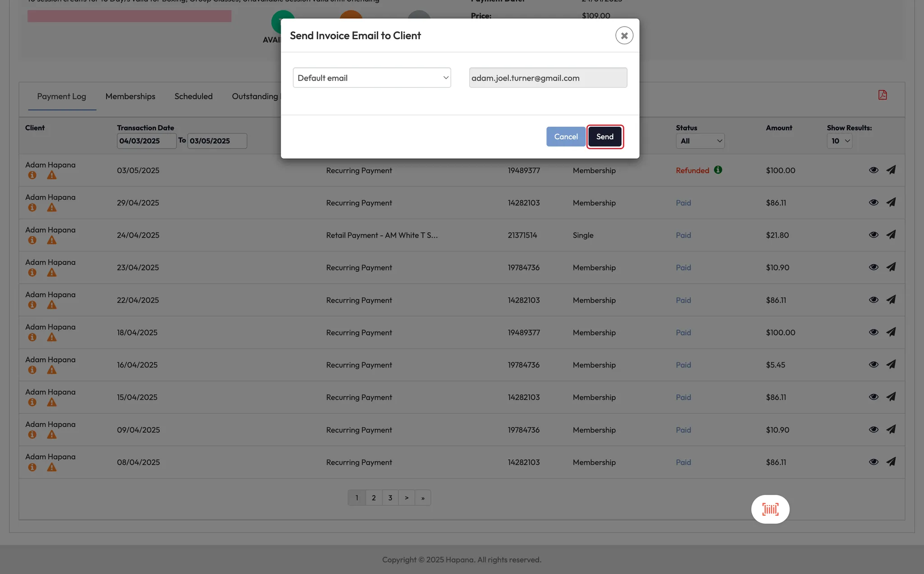Click the PDF export icon
924x574 pixels.
[882, 95]
